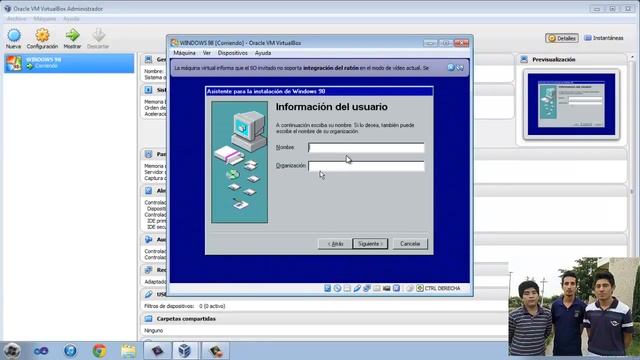The width and height of the screenshot is (640, 360).
Task: Click the video capture status icon
Action: click(x=386, y=288)
